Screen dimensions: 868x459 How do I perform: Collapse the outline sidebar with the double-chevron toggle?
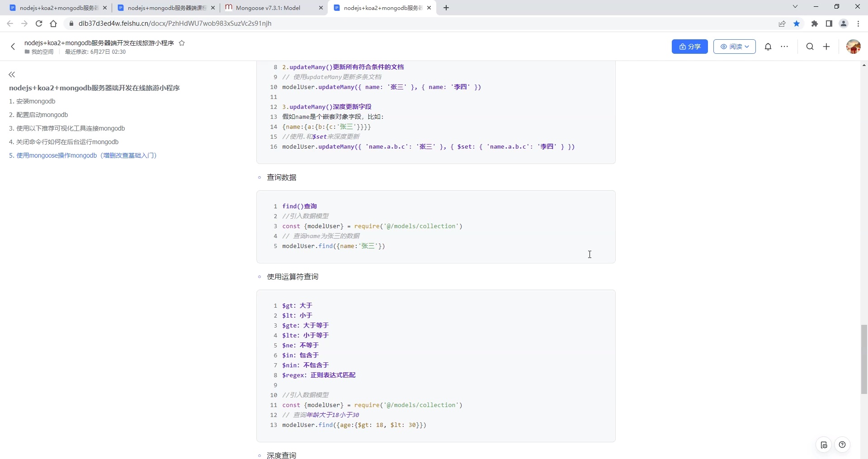[x=12, y=75]
